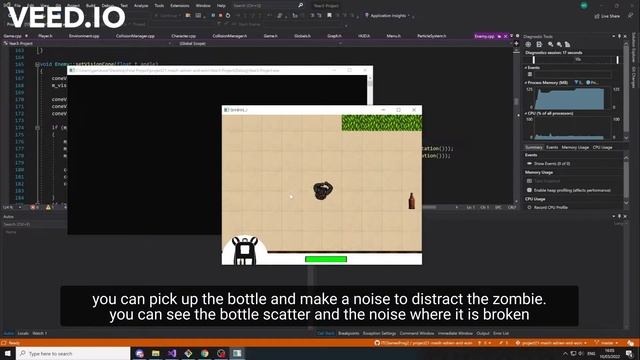
Task: Collapse the Events graph section
Action: coord(526,68)
